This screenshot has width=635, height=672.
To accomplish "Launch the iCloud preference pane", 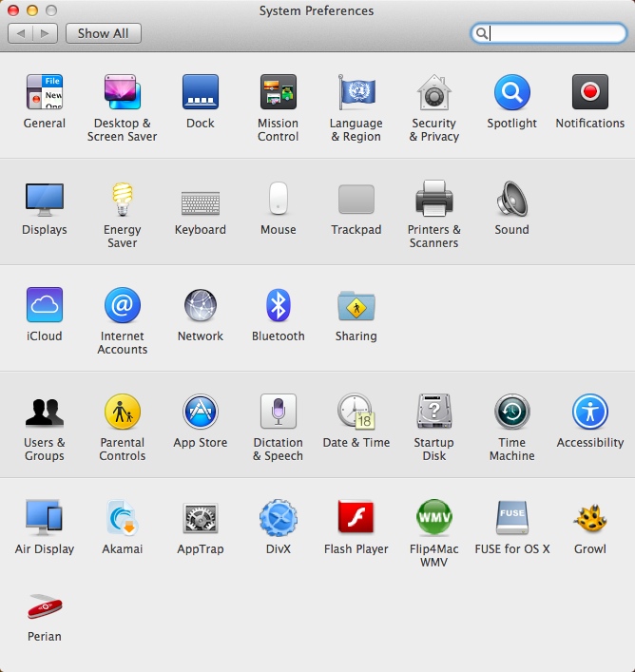I will (45, 306).
